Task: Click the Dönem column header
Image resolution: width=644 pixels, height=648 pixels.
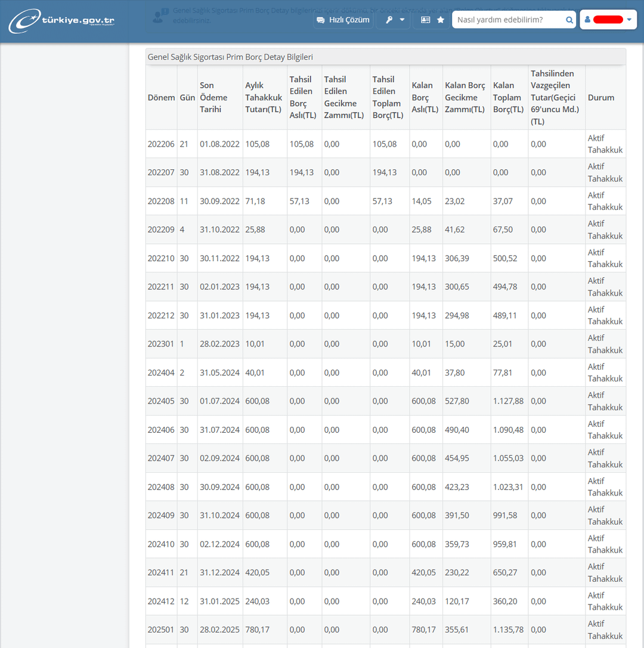Action: click(161, 98)
